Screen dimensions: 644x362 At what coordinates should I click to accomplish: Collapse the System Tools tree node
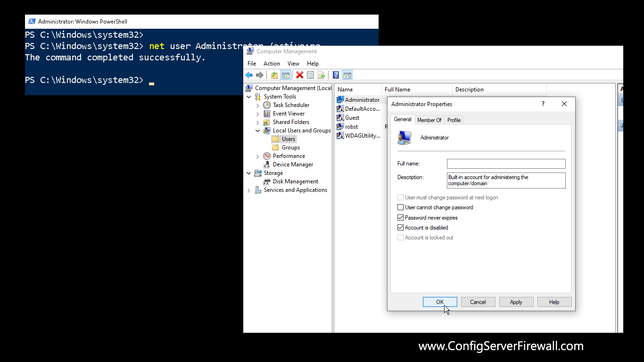249,97
